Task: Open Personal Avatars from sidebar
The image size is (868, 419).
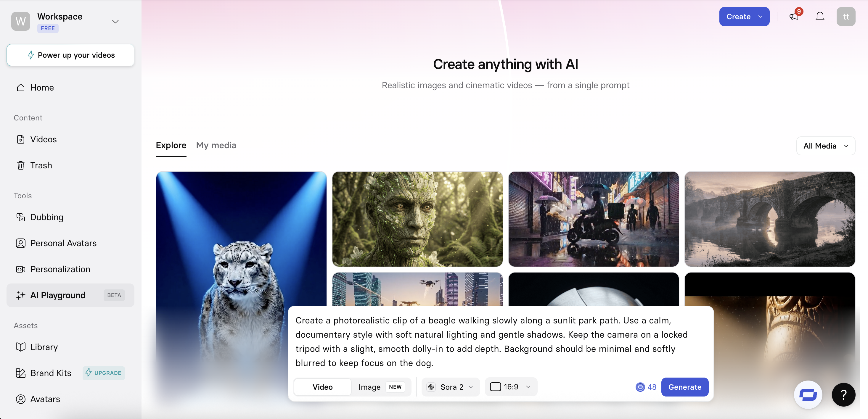Action: click(63, 243)
